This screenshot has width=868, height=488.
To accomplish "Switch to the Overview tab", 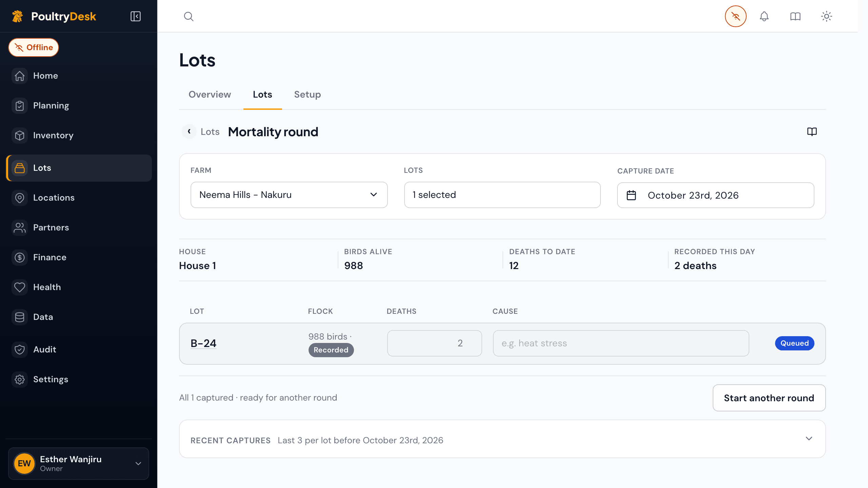I will pyautogui.click(x=210, y=95).
